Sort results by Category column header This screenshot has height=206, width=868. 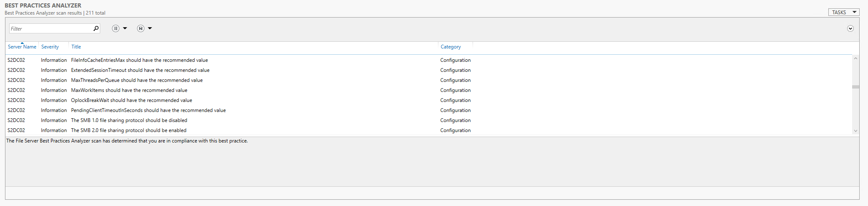pos(450,47)
